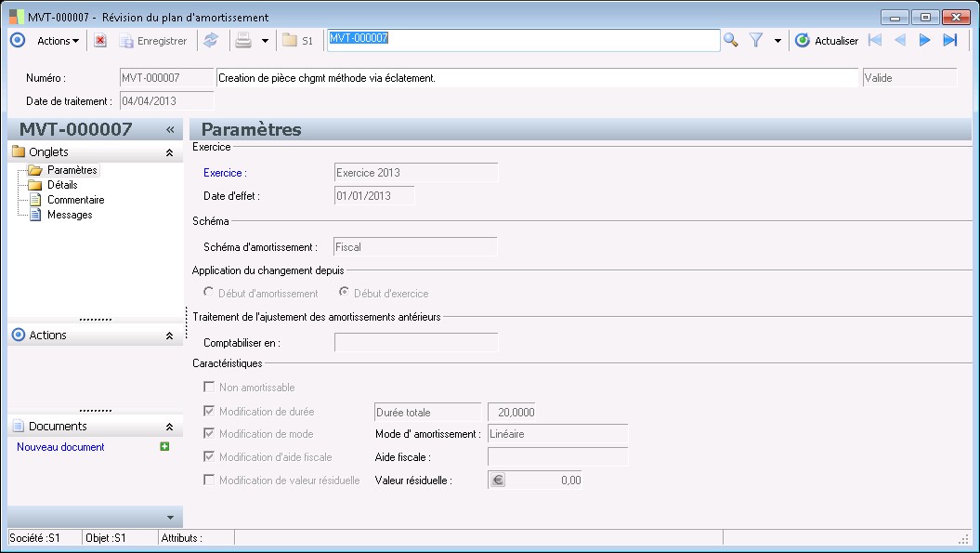Click the Numéro field MVT-000007
Screen dimensions: 980x553
pyautogui.click(x=166, y=77)
